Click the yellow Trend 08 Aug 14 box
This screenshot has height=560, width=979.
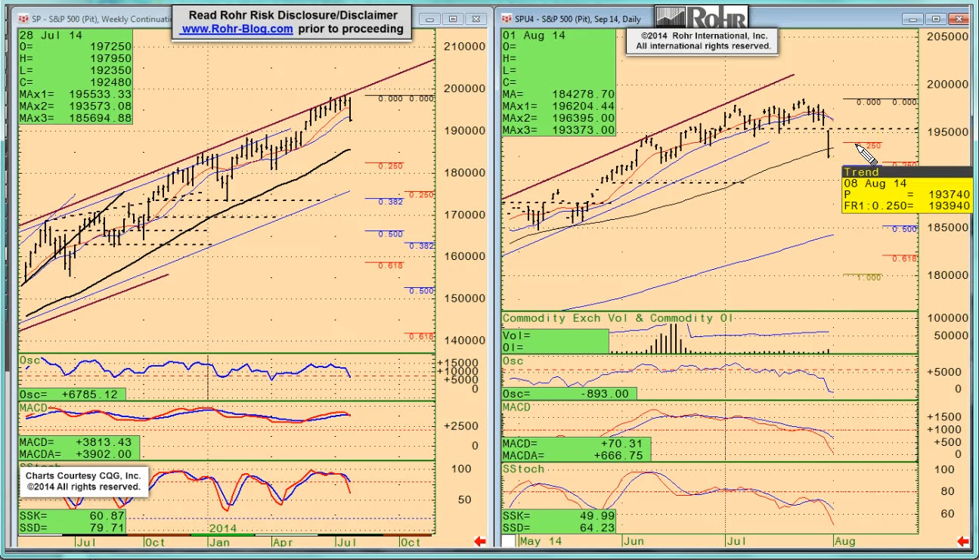click(x=906, y=190)
